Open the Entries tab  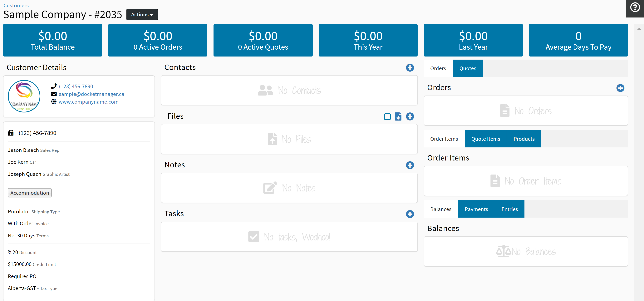[x=509, y=209]
